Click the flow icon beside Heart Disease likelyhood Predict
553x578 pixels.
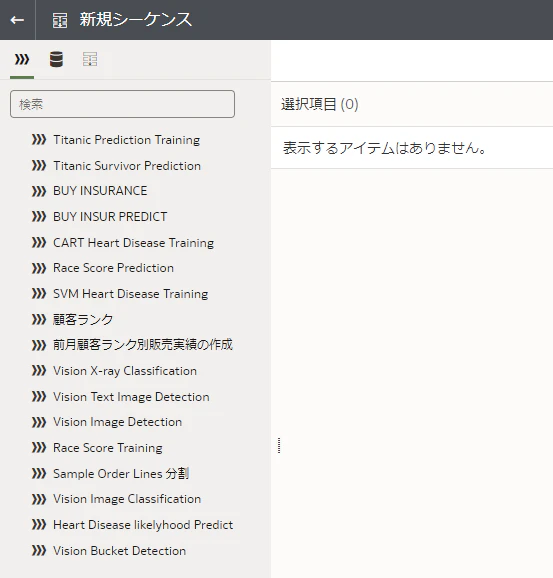click(39, 525)
